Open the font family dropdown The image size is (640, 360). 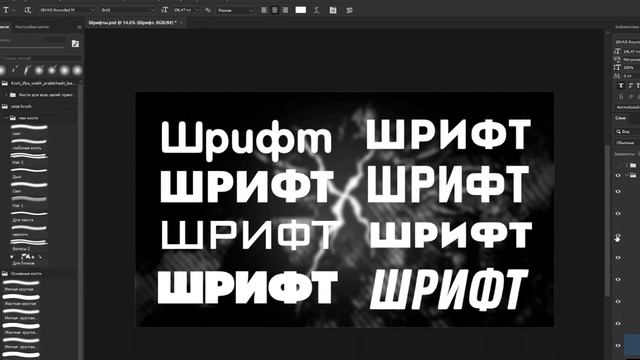click(67, 10)
